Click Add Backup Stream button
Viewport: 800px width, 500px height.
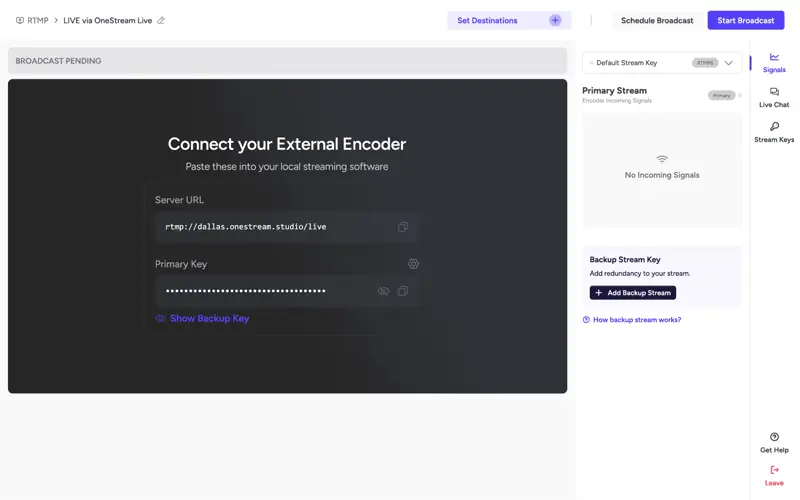click(633, 293)
